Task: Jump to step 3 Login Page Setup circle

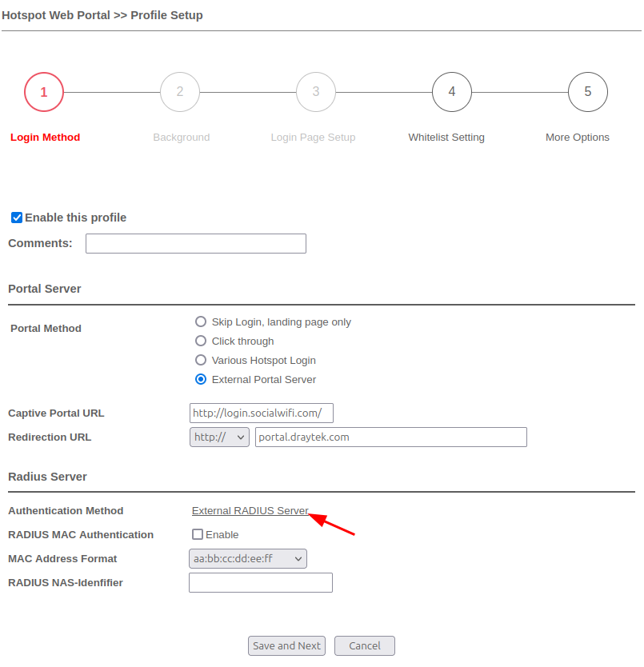Action: click(316, 92)
